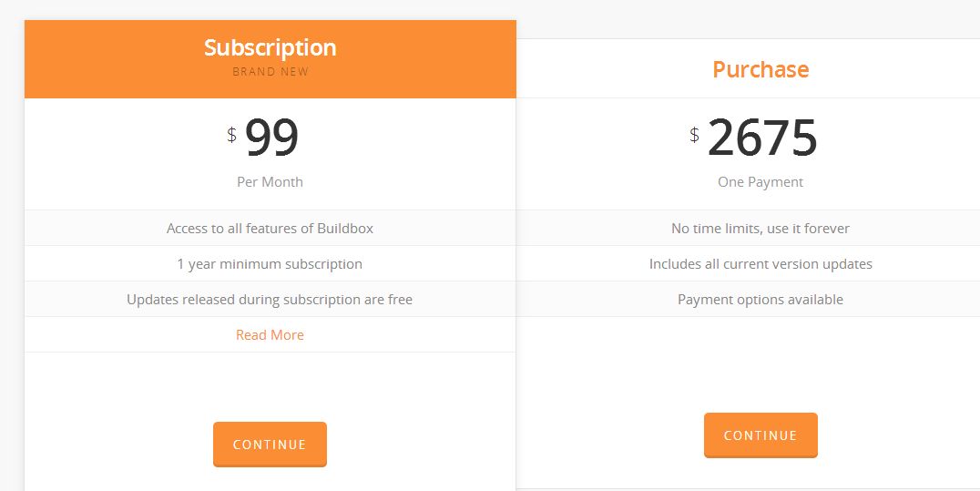
Task: Select 'No time limits, use it forever' row
Action: pos(748,228)
